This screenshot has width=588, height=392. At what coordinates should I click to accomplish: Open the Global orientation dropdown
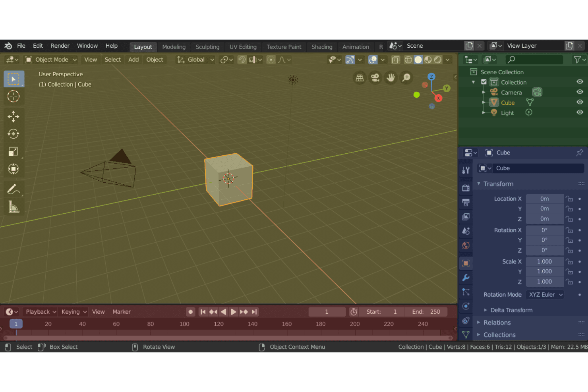coord(195,60)
